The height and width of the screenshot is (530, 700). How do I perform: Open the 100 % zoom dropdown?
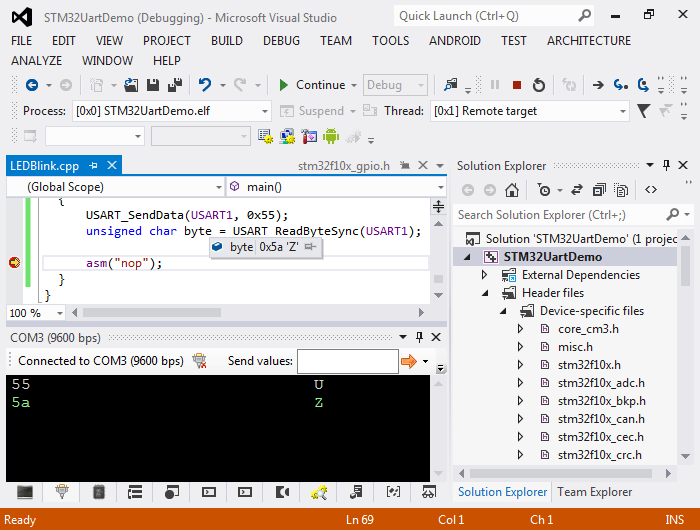[x=36, y=313]
